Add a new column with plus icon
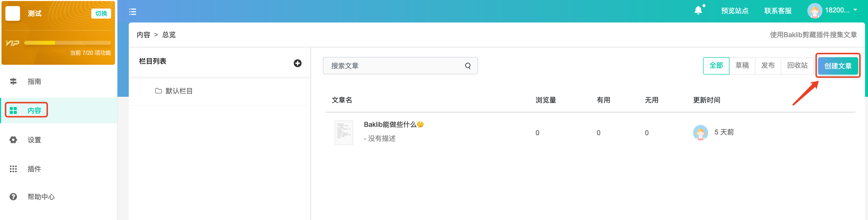 coord(297,63)
